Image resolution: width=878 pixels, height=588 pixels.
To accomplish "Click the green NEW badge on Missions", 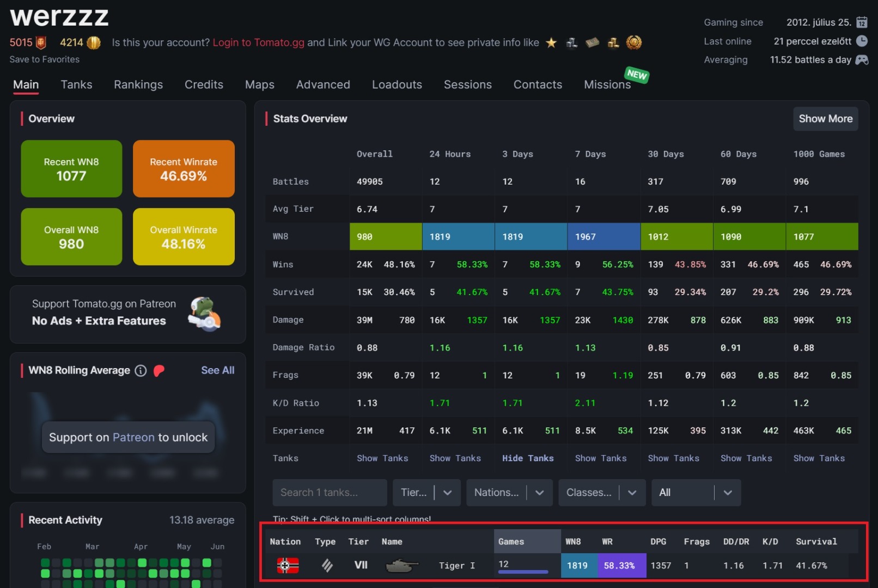I will [637, 75].
